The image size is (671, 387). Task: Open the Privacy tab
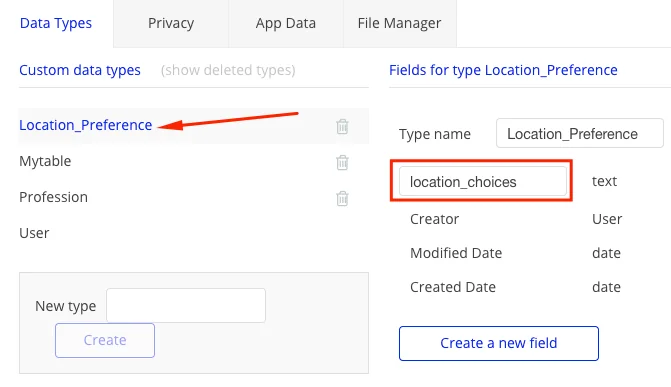(x=171, y=23)
